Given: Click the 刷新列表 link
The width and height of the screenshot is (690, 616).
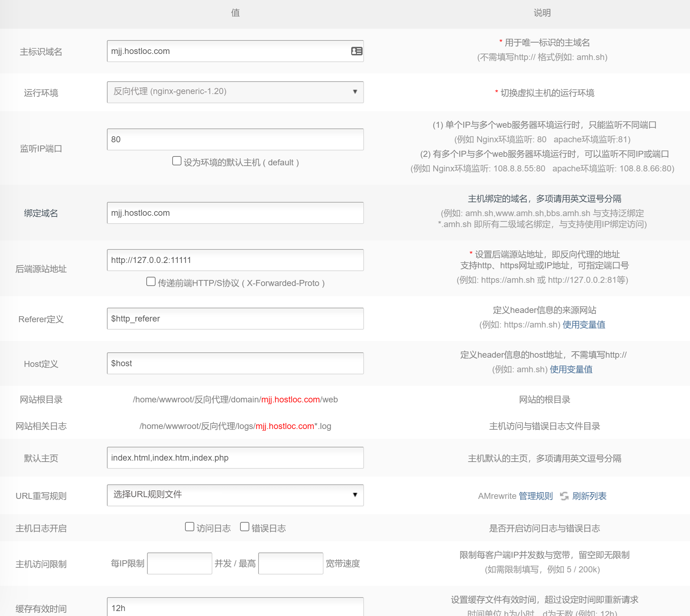Looking at the screenshot, I should (590, 496).
